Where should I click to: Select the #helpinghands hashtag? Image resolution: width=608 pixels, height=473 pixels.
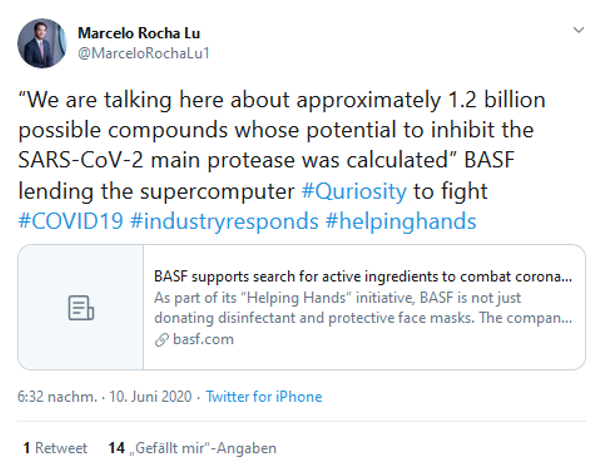click(401, 221)
